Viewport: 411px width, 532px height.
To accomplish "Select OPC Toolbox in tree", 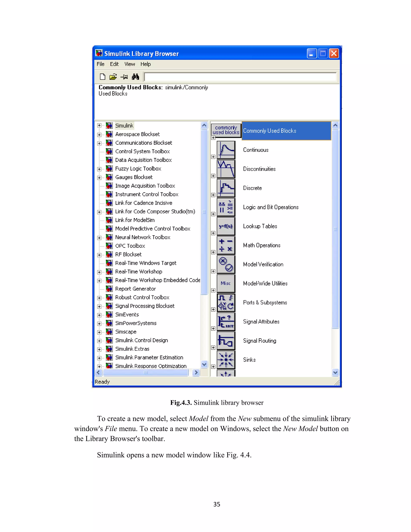I will pyautogui.click(x=130, y=246).
